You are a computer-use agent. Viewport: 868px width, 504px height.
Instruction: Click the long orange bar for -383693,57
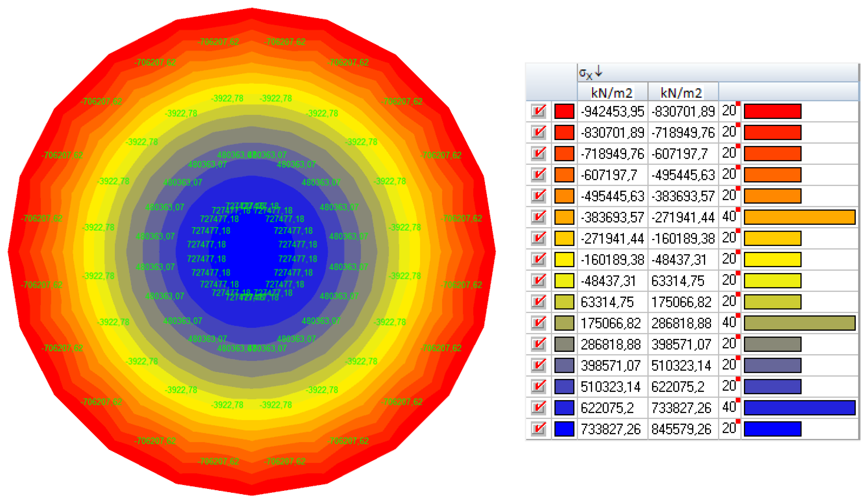[x=800, y=217]
